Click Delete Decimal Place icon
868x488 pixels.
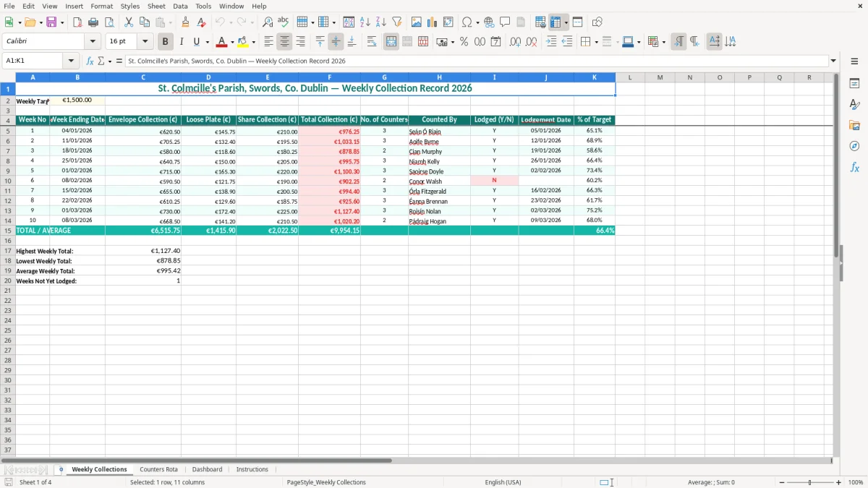click(x=532, y=42)
